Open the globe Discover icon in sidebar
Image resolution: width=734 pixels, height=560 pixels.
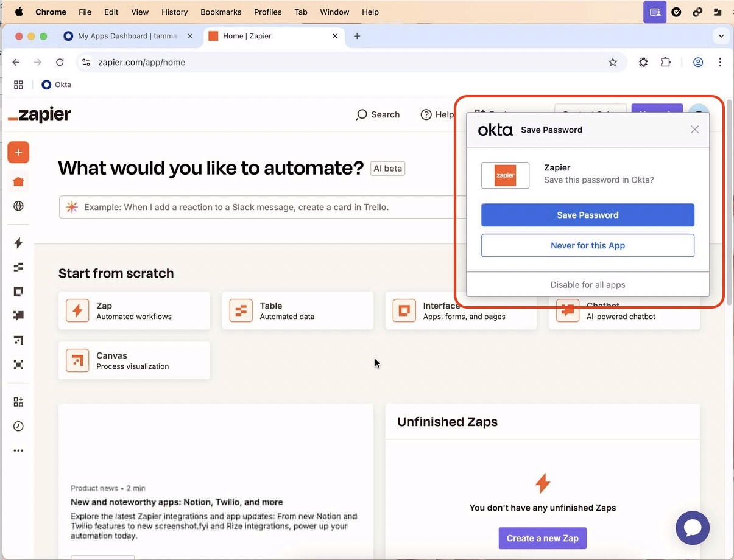[18, 206]
